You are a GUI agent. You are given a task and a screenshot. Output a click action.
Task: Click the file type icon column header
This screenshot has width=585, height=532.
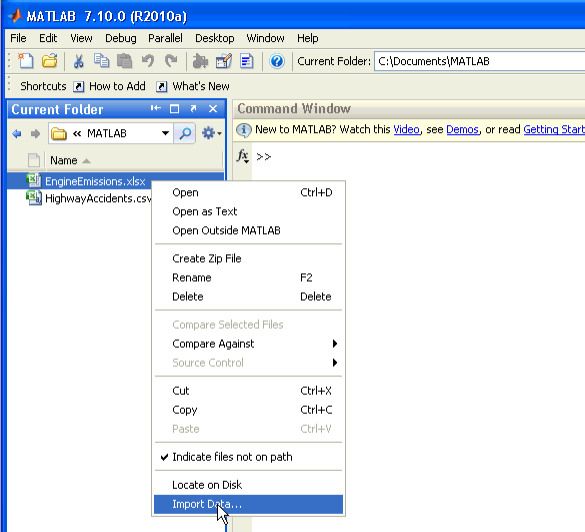coord(34,160)
